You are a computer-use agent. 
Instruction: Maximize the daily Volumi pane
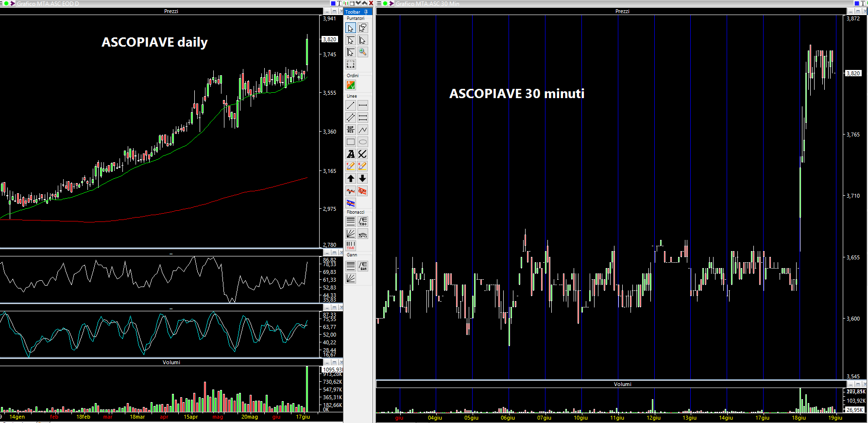334,362
